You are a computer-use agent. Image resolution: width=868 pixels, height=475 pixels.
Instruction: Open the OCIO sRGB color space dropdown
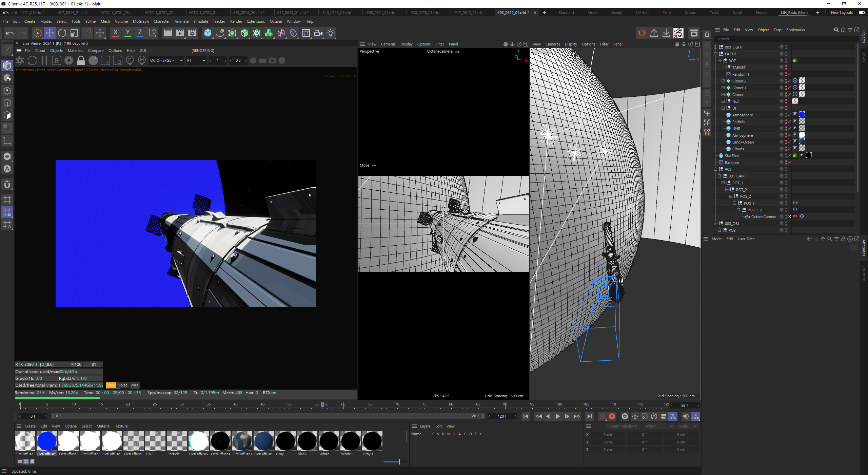(166, 60)
